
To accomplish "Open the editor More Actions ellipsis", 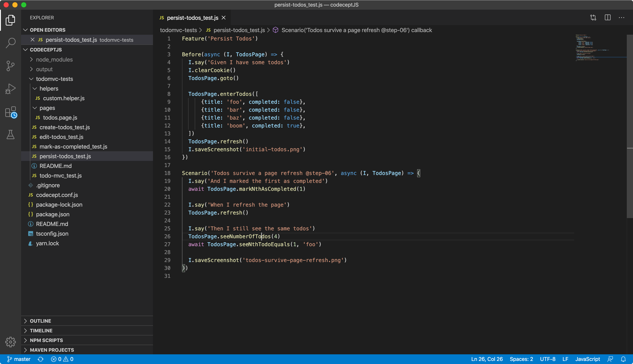I will 622,18.
